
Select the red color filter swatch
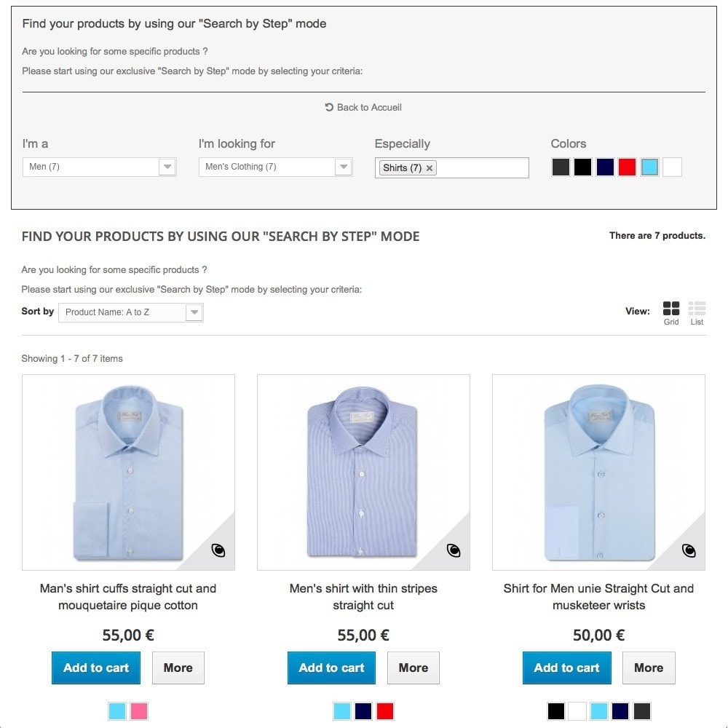point(628,167)
